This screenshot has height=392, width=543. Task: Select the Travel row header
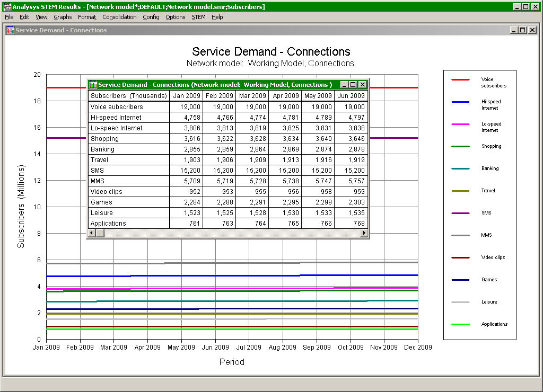[x=129, y=160]
